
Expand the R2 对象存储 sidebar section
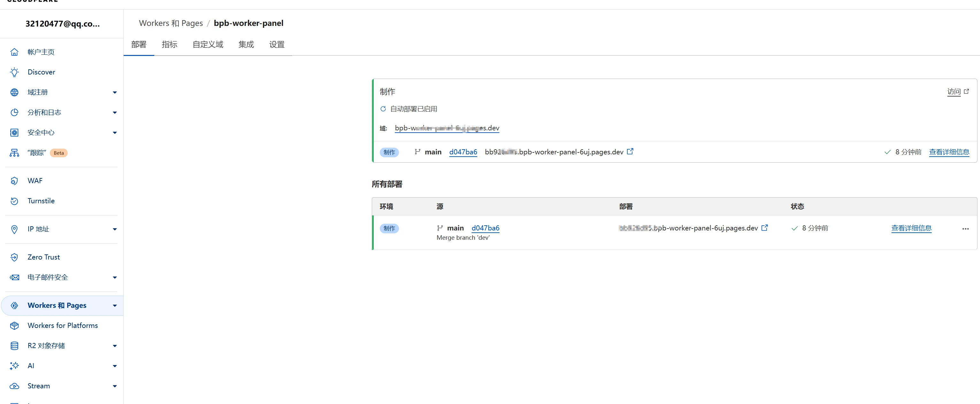coord(114,346)
